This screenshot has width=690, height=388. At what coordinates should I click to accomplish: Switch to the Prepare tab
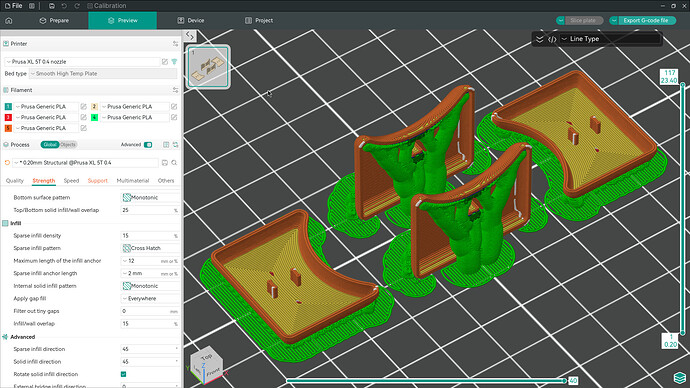point(54,21)
